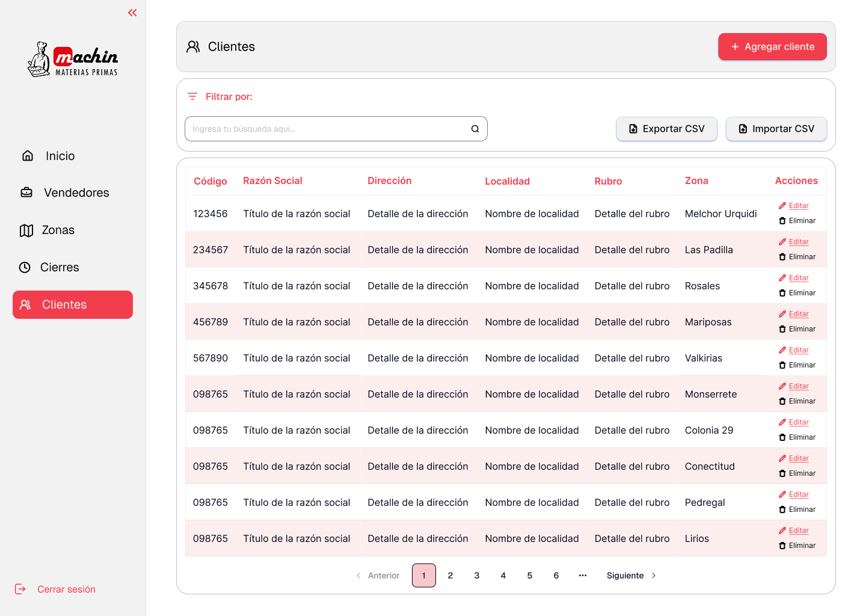This screenshot has height=616, width=866.
Task: Click trash icon for Lirios row
Action: [x=782, y=546]
